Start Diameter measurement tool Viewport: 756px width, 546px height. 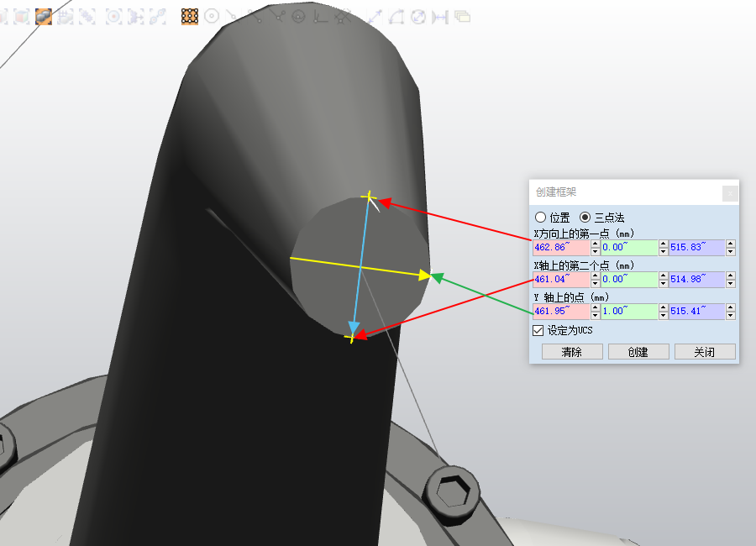418,17
